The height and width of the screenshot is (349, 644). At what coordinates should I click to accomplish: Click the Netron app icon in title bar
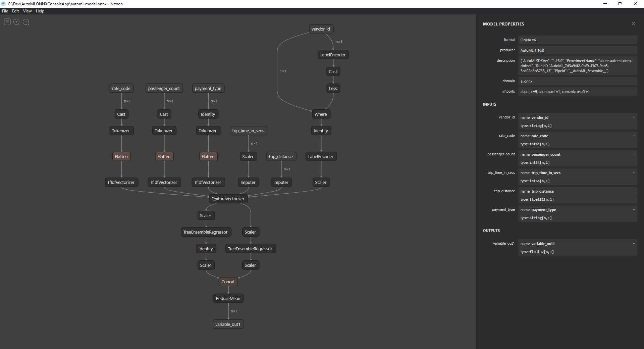coord(3,4)
